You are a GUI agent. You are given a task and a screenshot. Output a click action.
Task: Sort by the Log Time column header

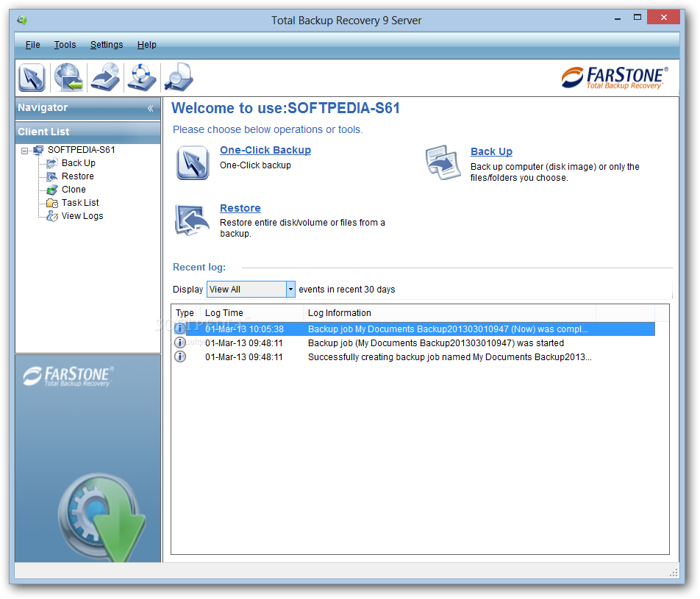pyautogui.click(x=251, y=313)
